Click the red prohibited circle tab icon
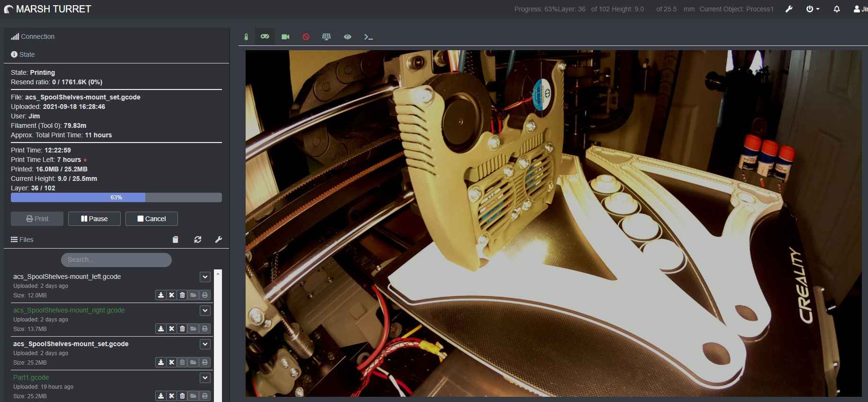The image size is (868, 402). 306,37
